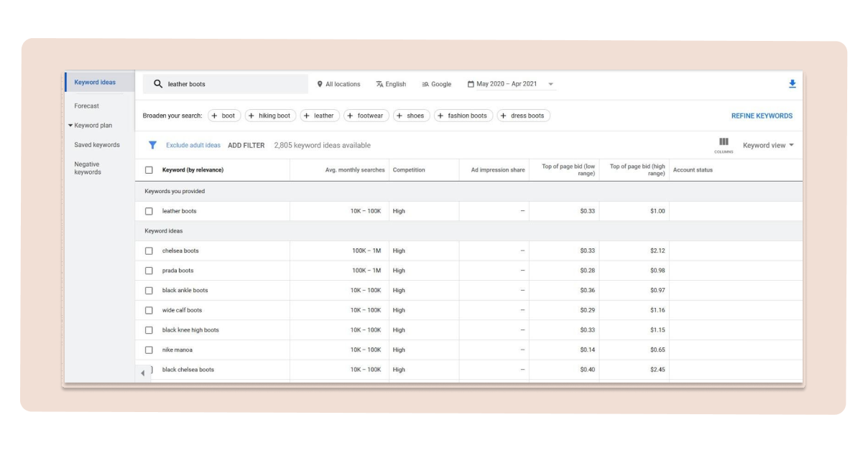Add the hiking boot suggestion chip

click(x=271, y=116)
